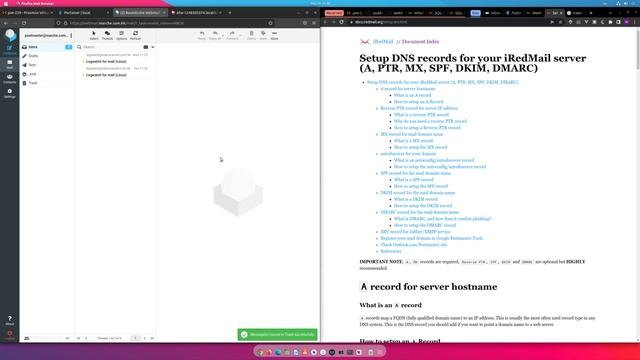This screenshot has height=360, width=640.
Task: Click the Mark toolbar icon
Action: 263,36
